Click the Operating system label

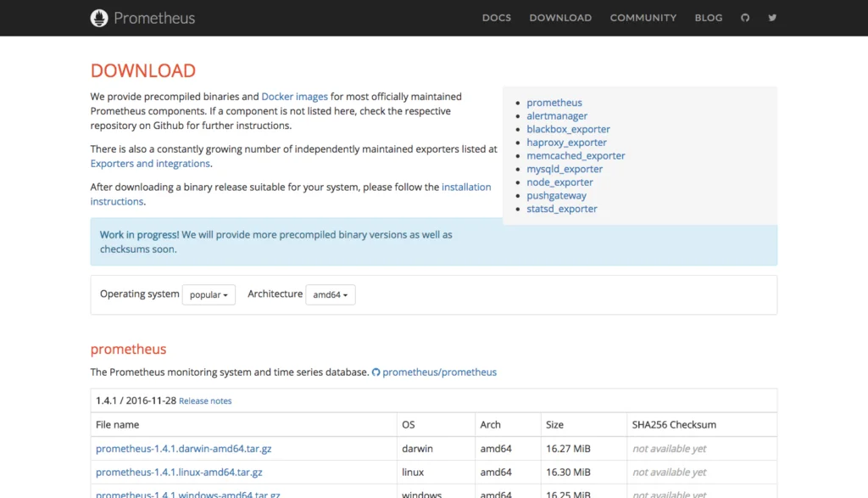140,294
